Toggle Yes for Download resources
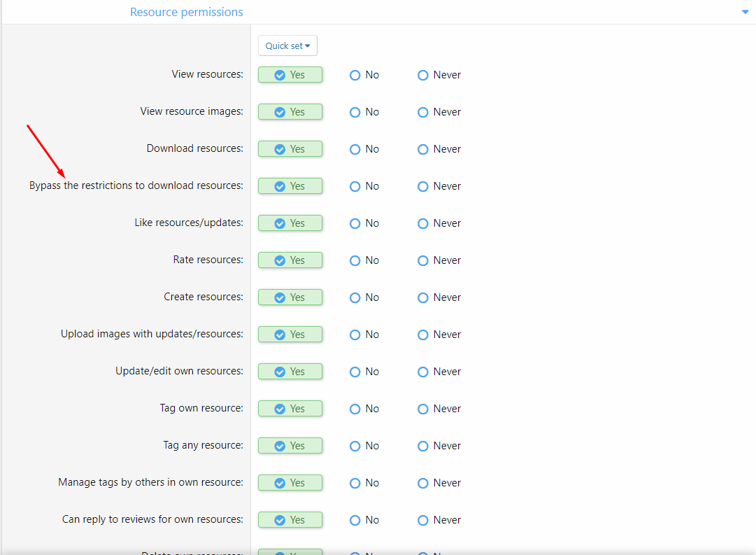 (290, 148)
